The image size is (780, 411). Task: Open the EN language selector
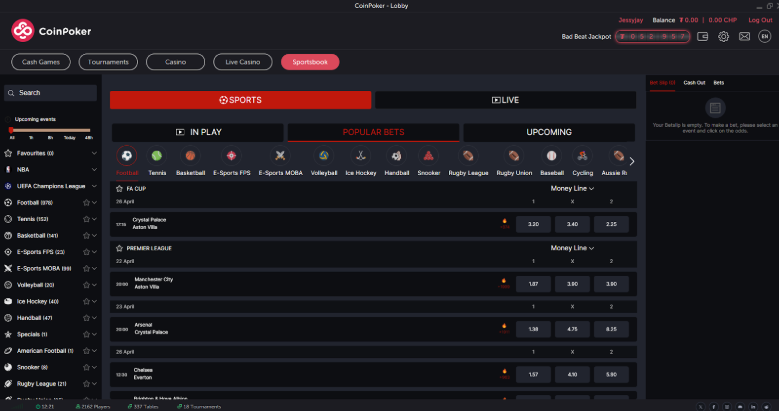(765, 36)
